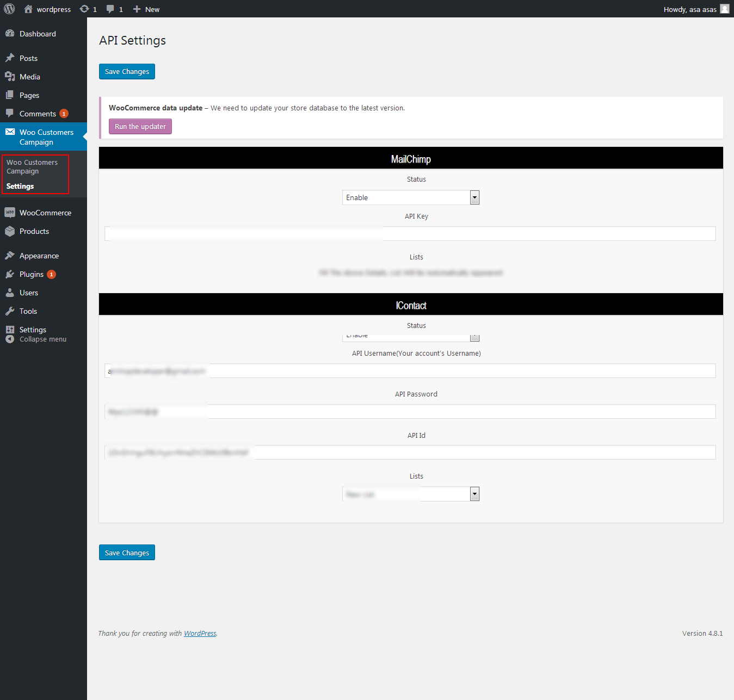Click the Products box icon in sidebar
The image size is (734, 700).
10,231
